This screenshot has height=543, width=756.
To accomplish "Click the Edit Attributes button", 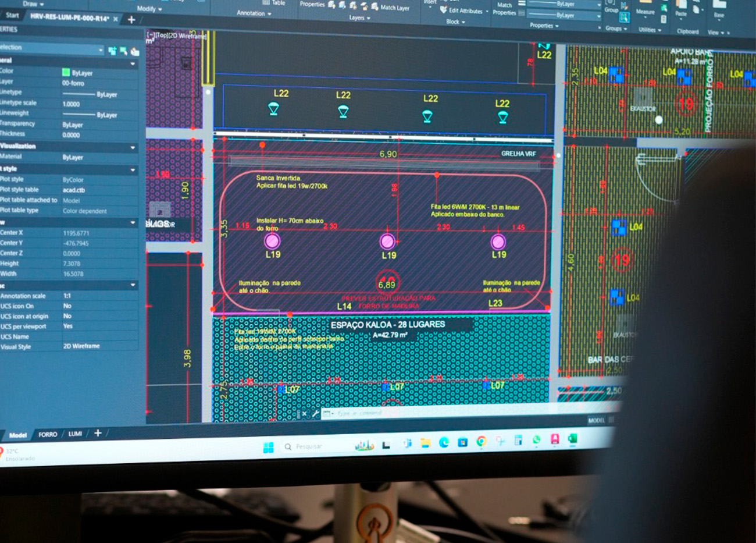I will pos(463,11).
